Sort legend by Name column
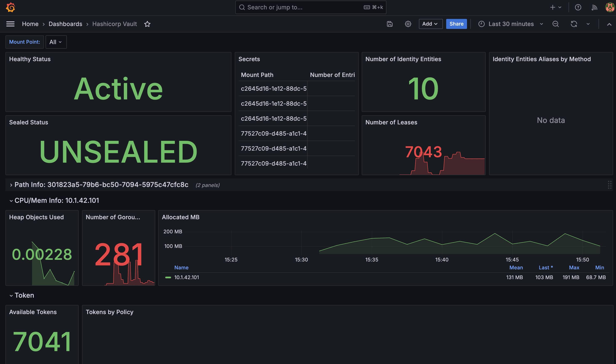 [181, 268]
